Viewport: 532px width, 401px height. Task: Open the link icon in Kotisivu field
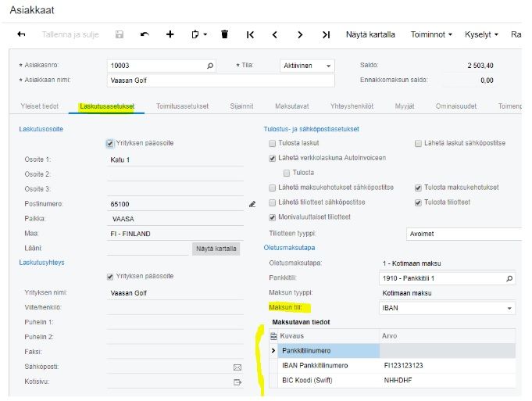coord(237,382)
